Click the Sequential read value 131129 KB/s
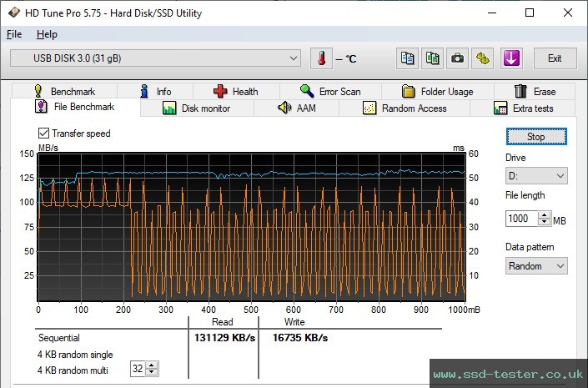This screenshot has width=588, height=388. coord(224,338)
